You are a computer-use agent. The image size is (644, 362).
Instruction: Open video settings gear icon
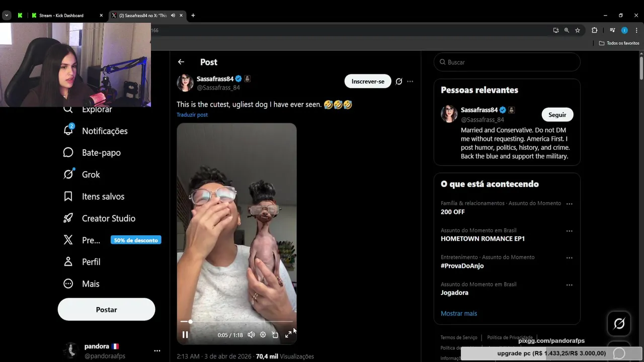tap(263, 335)
